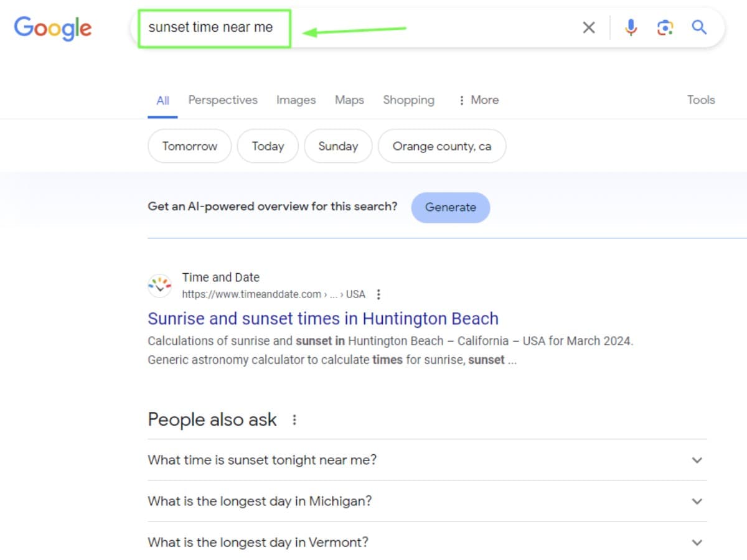Expand 'What time is sunset tonight near me?'
This screenshot has height=560, width=747.
click(x=427, y=460)
